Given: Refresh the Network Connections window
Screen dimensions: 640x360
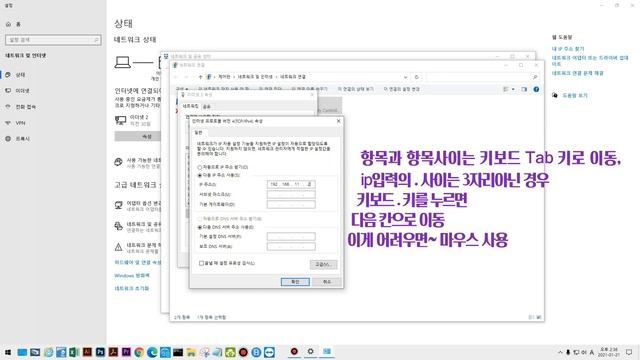Looking at the screenshot, I should click(x=416, y=77).
